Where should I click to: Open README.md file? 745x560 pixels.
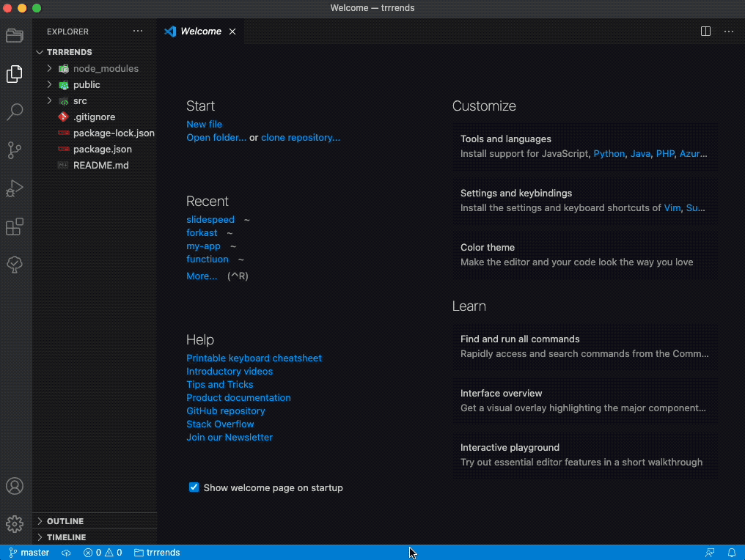tap(95, 166)
